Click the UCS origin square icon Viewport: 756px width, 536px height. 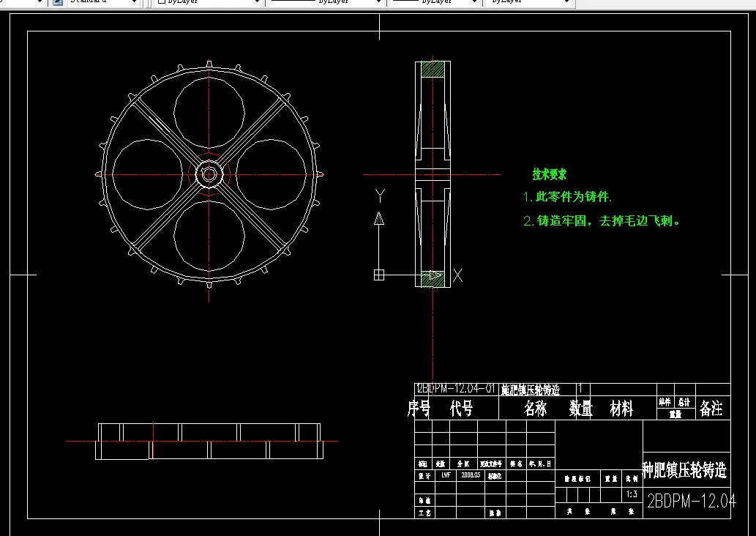(379, 275)
